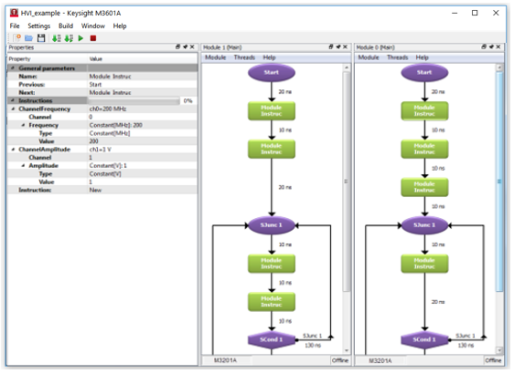Open the Settings menu
Screen dimensions: 514x374
point(39,26)
